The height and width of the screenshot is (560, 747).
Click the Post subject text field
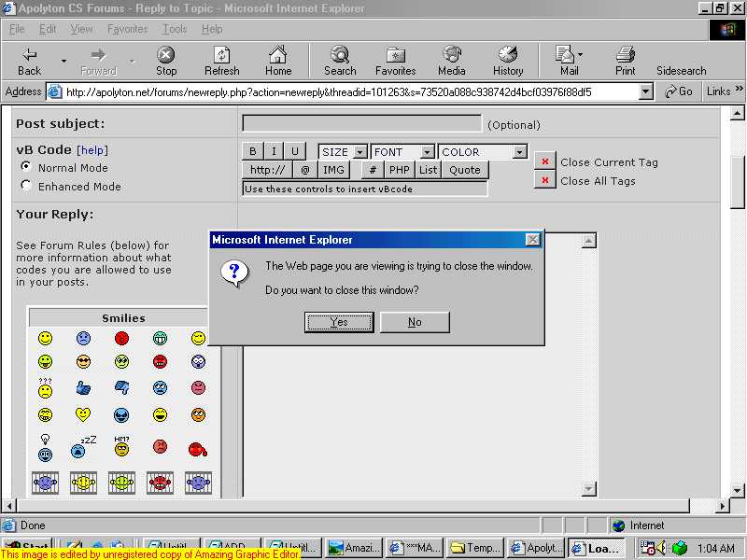pos(361,123)
